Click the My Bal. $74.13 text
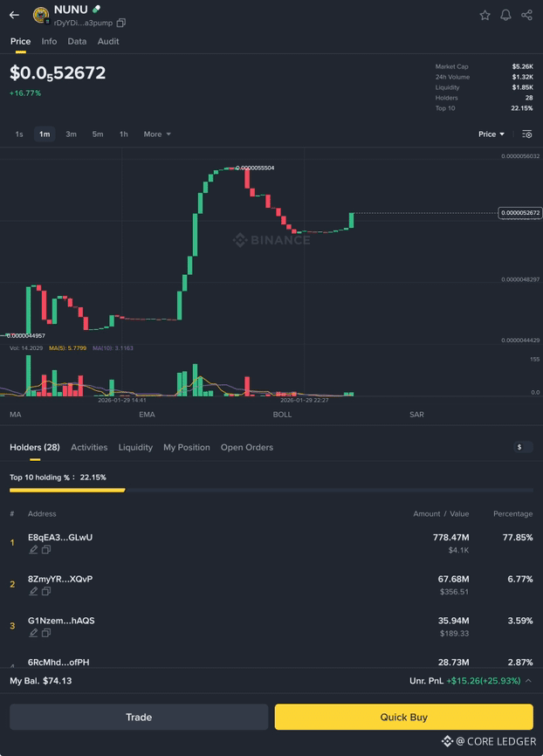This screenshot has height=756, width=543. pos(40,681)
